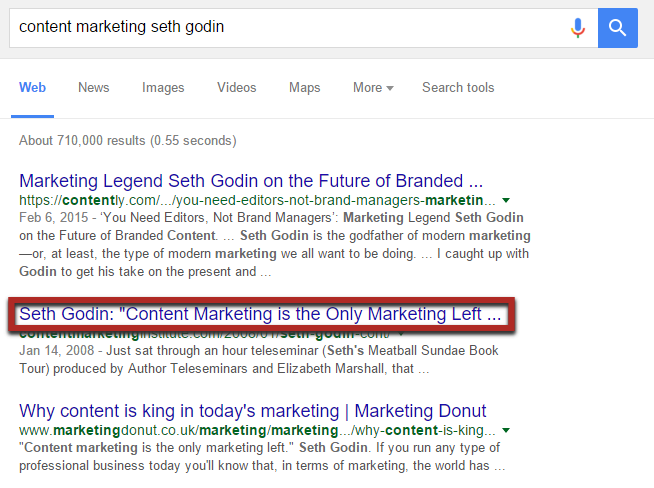Click the www.marketingdonut.co.uk green URL
Screen dimensions: 654x488
point(257,430)
